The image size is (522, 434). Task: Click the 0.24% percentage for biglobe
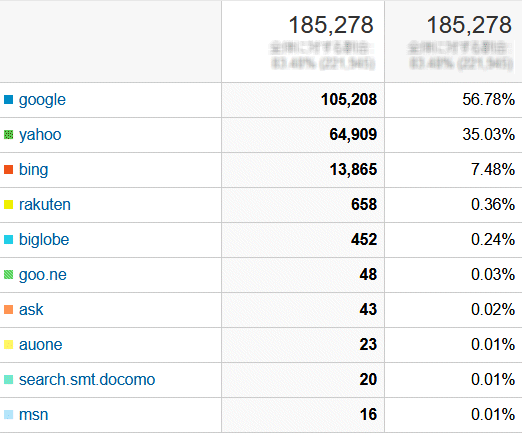click(x=493, y=240)
